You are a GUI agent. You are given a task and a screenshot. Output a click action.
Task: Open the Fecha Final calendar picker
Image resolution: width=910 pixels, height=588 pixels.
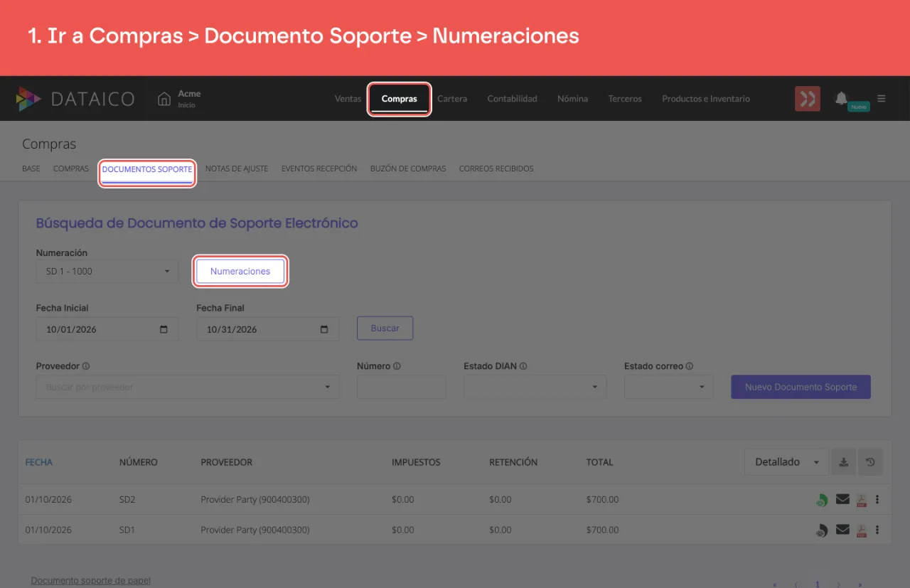(325, 330)
